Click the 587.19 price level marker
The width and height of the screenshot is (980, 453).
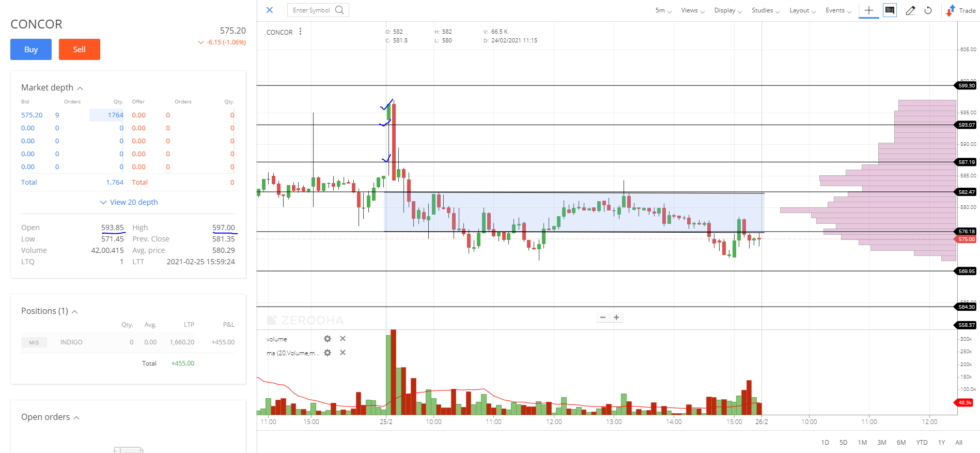(x=966, y=162)
